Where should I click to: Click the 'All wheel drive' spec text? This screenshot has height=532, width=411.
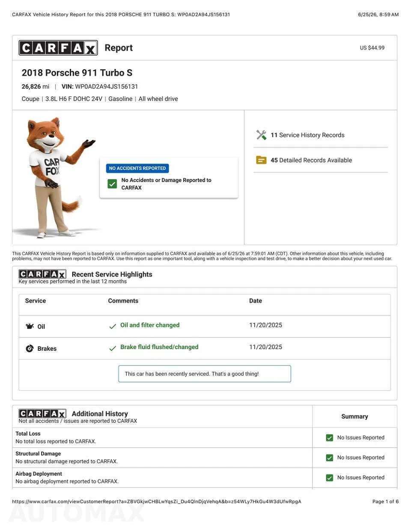[158, 99]
